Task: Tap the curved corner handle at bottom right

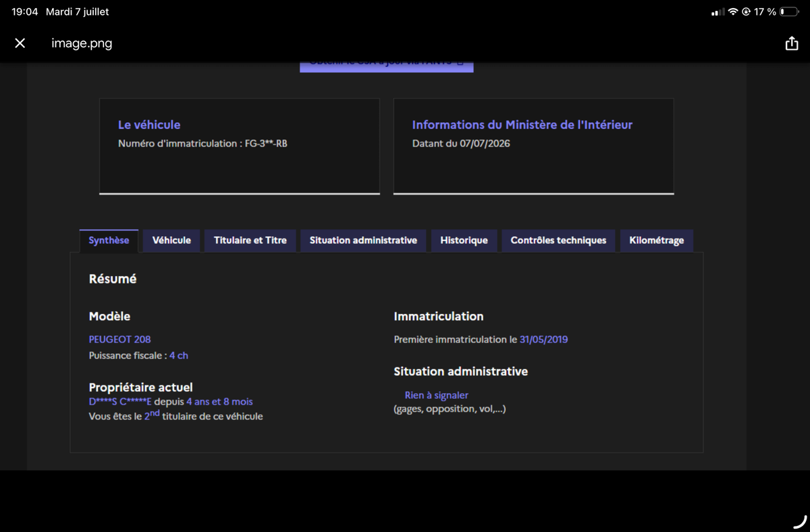Action: point(799,521)
